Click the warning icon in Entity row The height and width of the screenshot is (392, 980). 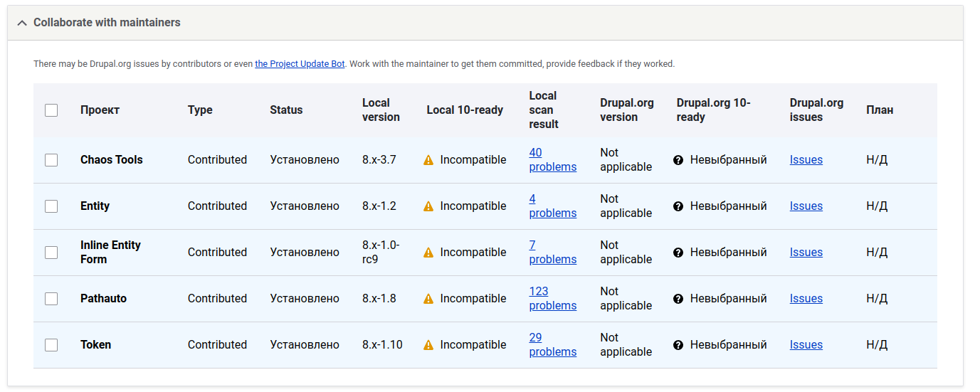coord(428,206)
